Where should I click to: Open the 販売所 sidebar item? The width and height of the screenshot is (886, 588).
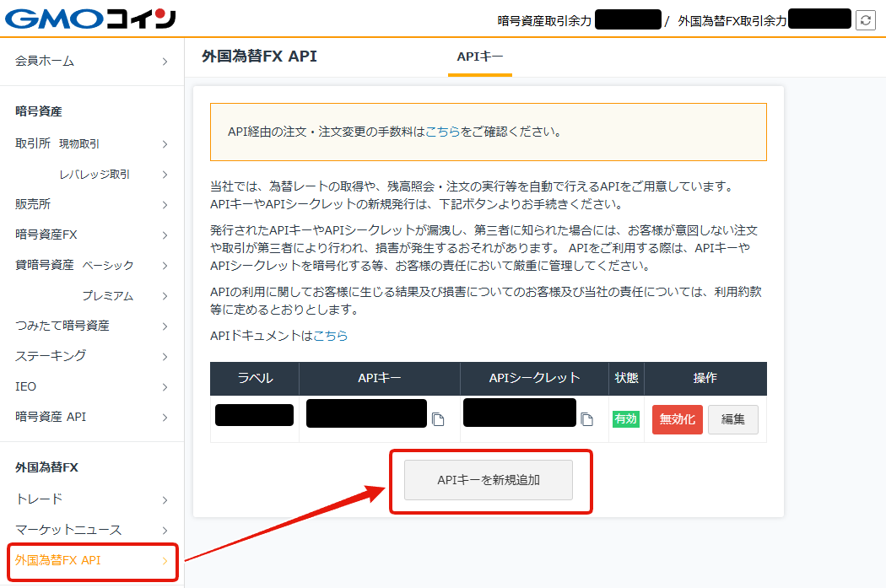[91, 204]
